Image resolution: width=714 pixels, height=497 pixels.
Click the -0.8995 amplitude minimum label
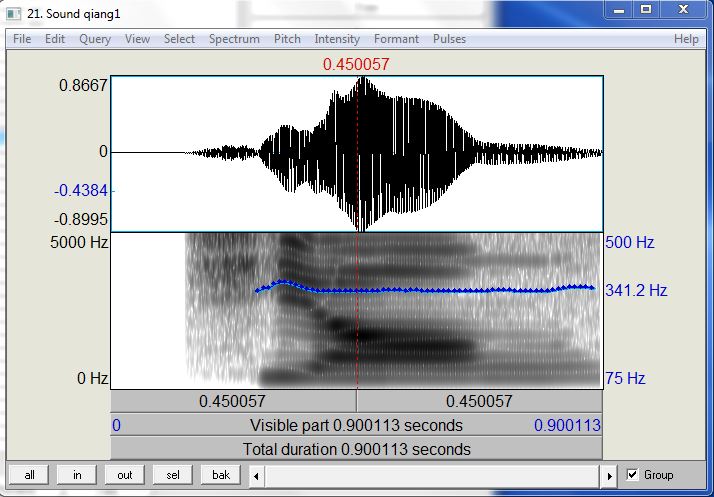[x=81, y=220]
